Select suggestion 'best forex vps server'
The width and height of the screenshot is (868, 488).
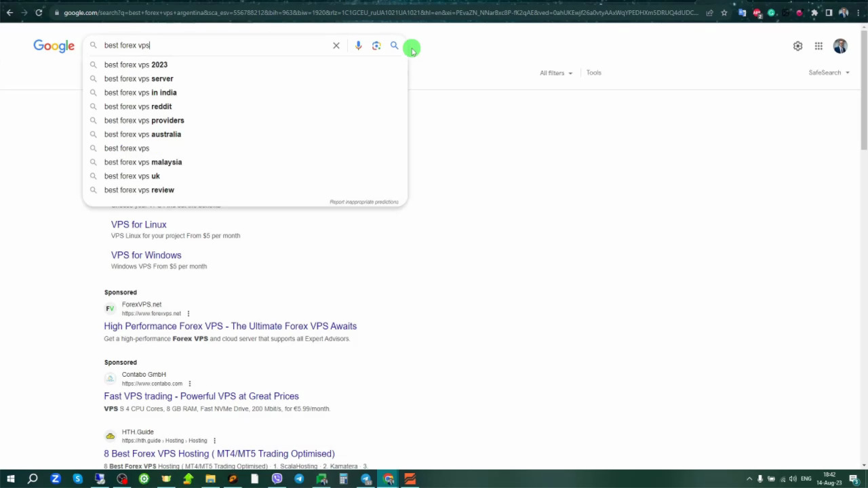click(245, 79)
